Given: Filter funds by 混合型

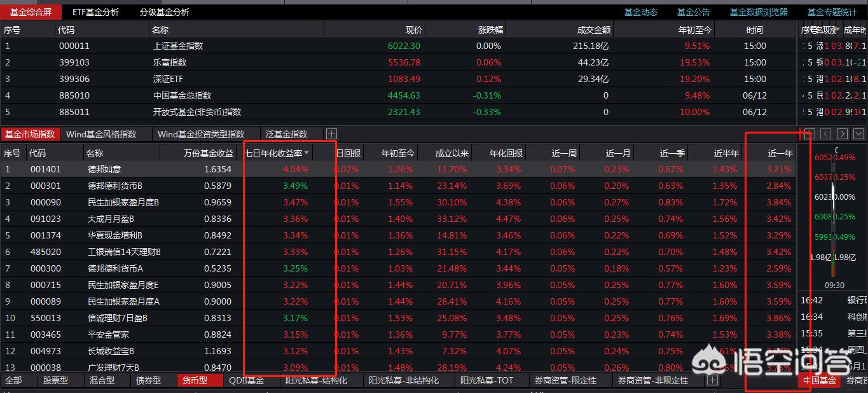Looking at the screenshot, I should [x=102, y=380].
